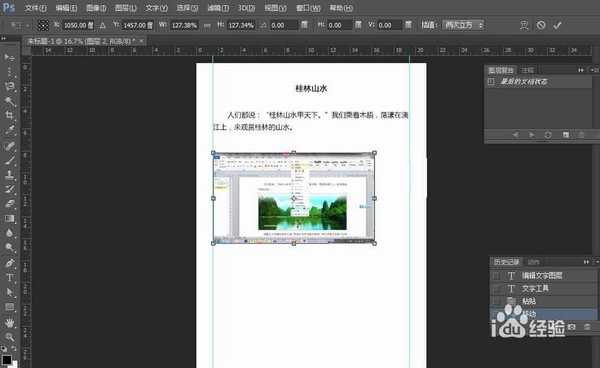Viewport: 600px width, 368px height.
Task: Open the 编辑(E) menu
Action: [66, 8]
